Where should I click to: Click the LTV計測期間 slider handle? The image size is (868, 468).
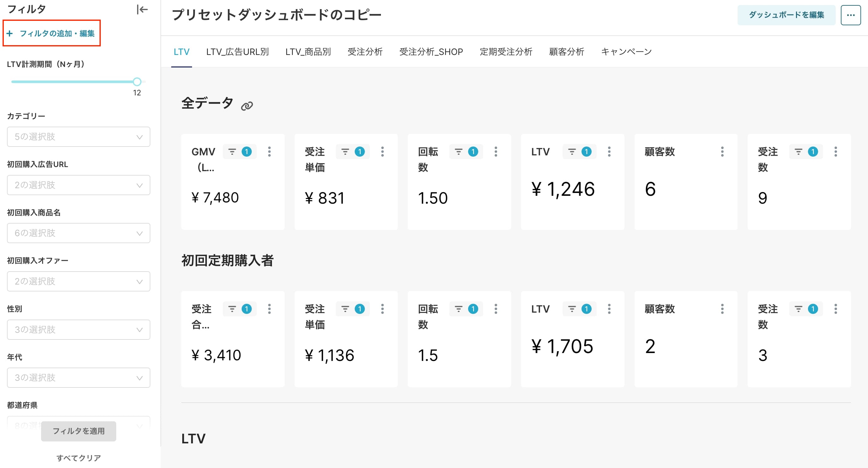[137, 81]
